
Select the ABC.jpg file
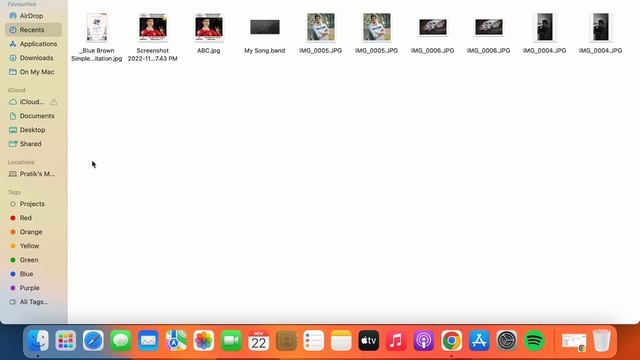click(x=209, y=33)
